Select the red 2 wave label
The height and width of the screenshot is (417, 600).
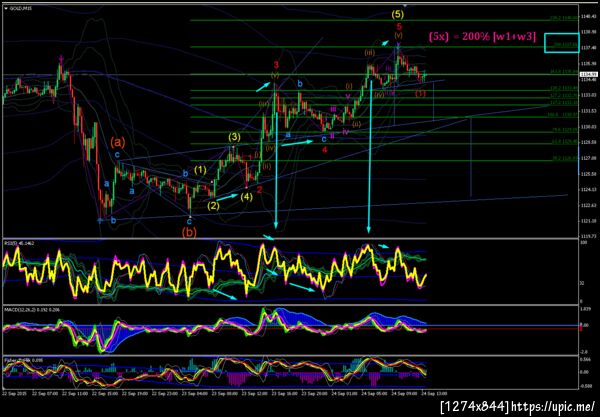pyautogui.click(x=259, y=190)
